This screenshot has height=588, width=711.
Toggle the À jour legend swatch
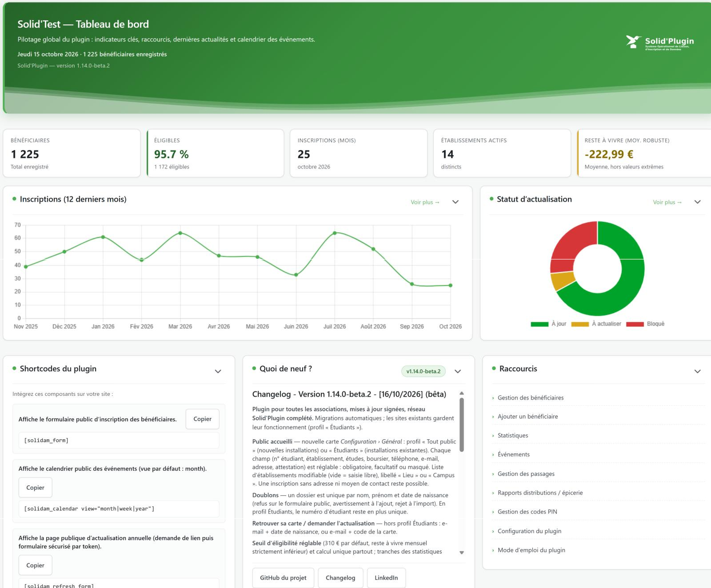[x=539, y=324]
